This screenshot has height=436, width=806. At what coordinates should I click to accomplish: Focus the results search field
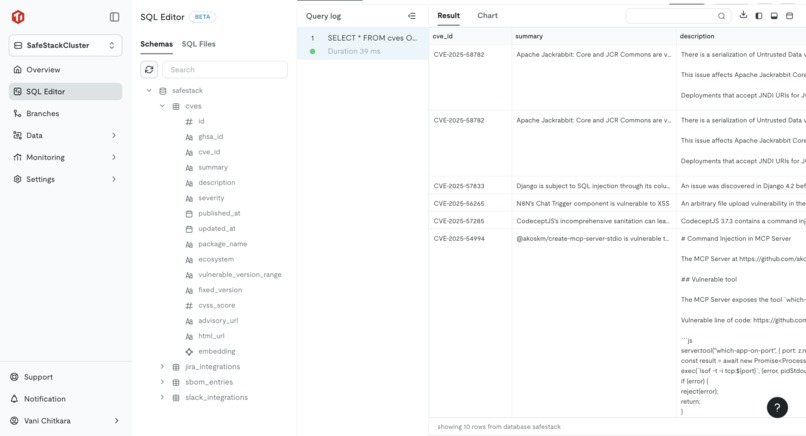[677, 16]
